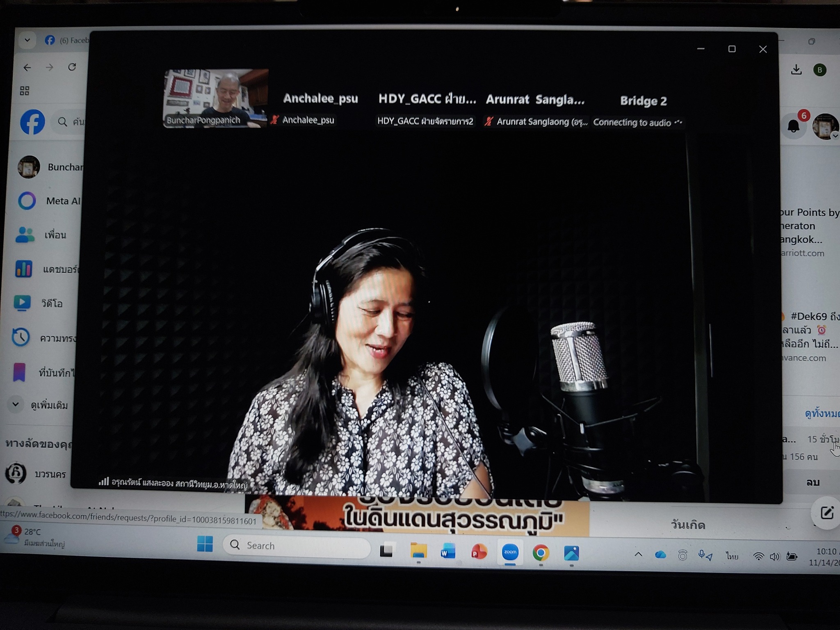Expand See more (ดูเพิ่มเติม) chevron
The width and height of the screenshot is (840, 630).
pyautogui.click(x=16, y=405)
